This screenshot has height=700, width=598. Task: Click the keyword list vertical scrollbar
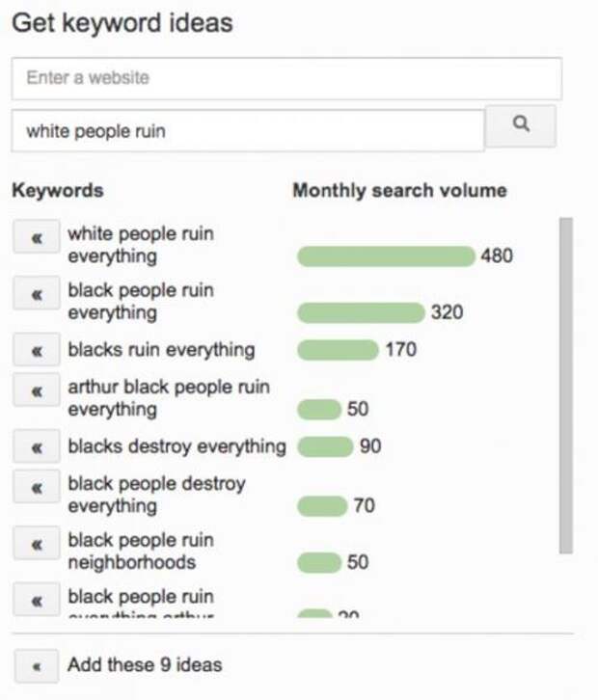click(566, 386)
